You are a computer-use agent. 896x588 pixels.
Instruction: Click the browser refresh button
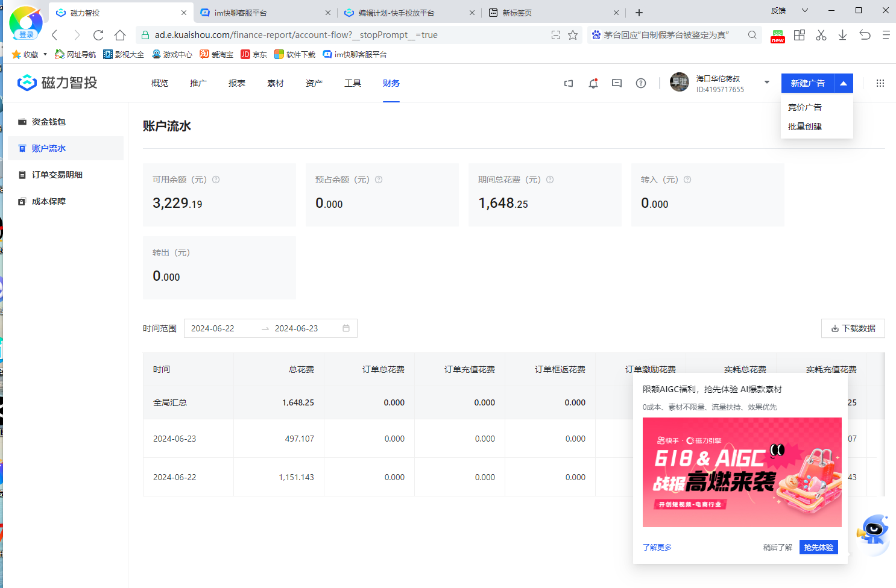tap(98, 35)
